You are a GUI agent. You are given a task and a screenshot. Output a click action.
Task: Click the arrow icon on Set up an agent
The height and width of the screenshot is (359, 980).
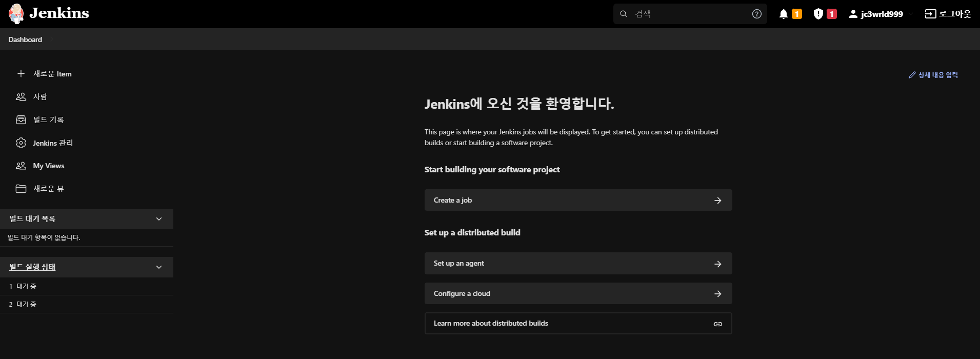tap(718, 264)
